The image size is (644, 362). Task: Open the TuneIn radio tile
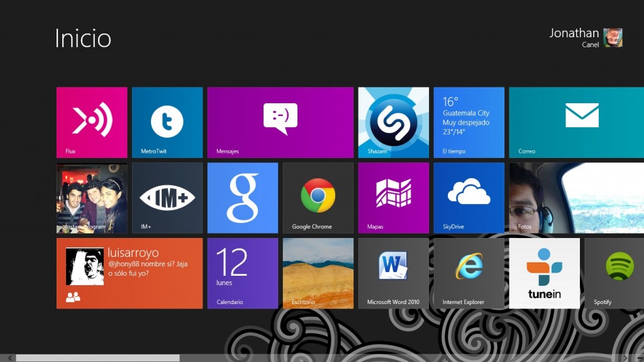[544, 273]
